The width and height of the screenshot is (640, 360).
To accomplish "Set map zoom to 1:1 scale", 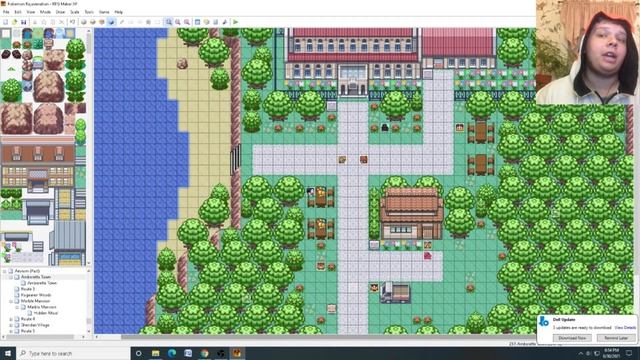I will click(x=169, y=22).
